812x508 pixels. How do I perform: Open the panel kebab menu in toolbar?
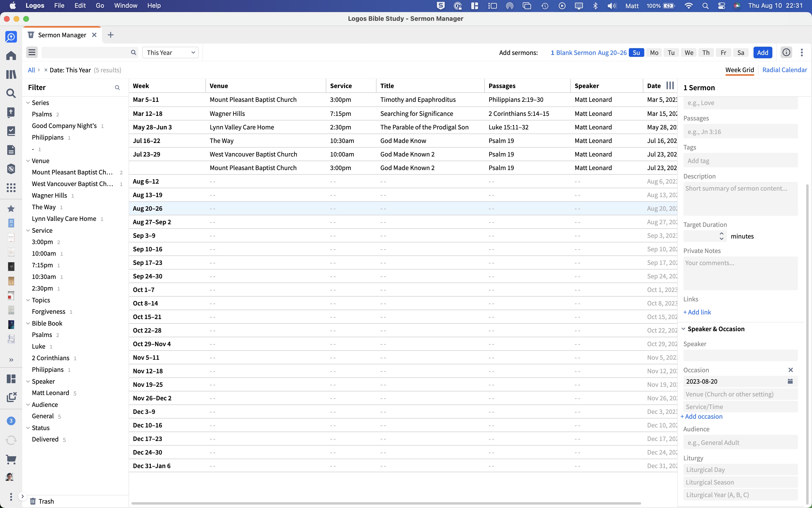click(802, 52)
